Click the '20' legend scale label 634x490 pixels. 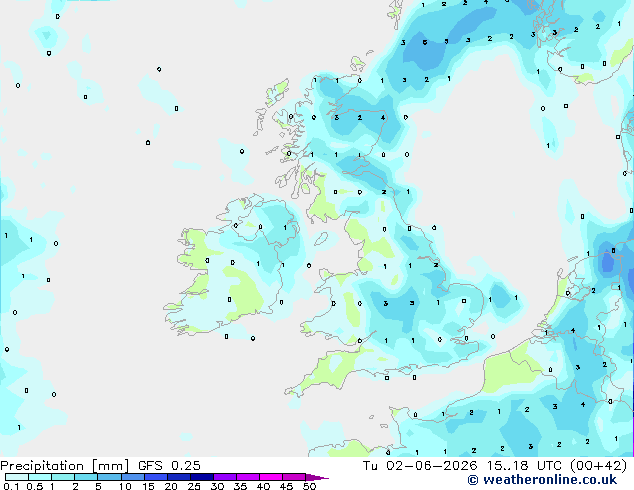tap(171, 486)
